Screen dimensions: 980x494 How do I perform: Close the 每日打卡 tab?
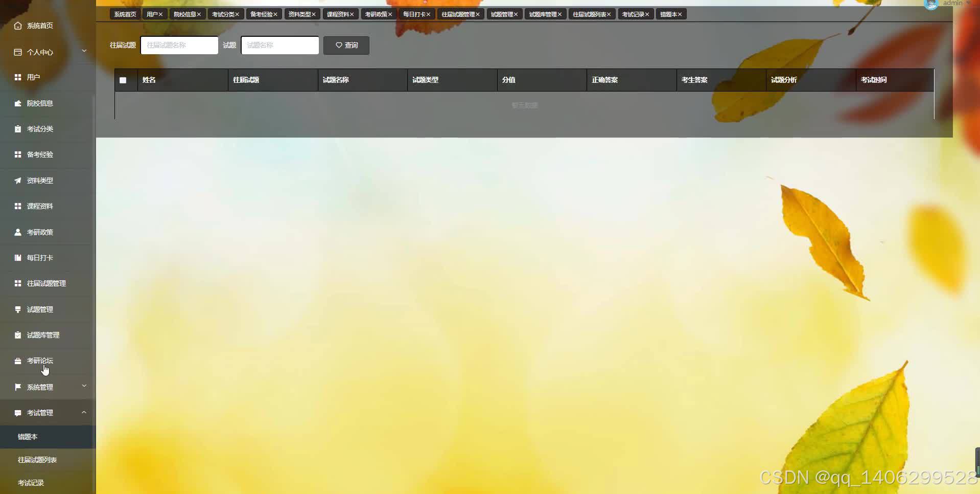coord(428,14)
